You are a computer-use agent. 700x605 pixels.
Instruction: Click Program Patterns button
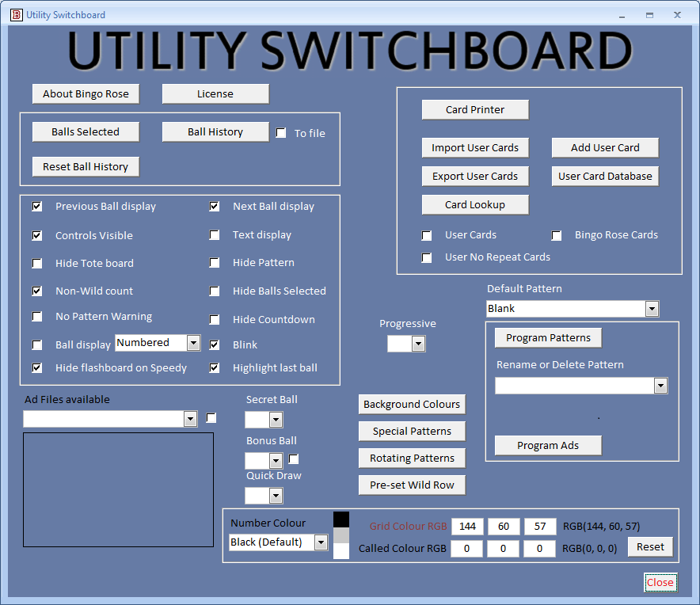tap(548, 337)
